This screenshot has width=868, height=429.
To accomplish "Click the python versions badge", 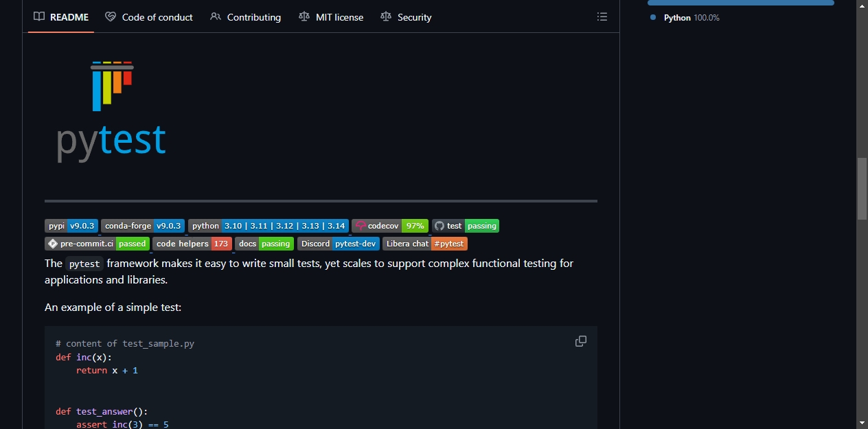I will coord(269,226).
